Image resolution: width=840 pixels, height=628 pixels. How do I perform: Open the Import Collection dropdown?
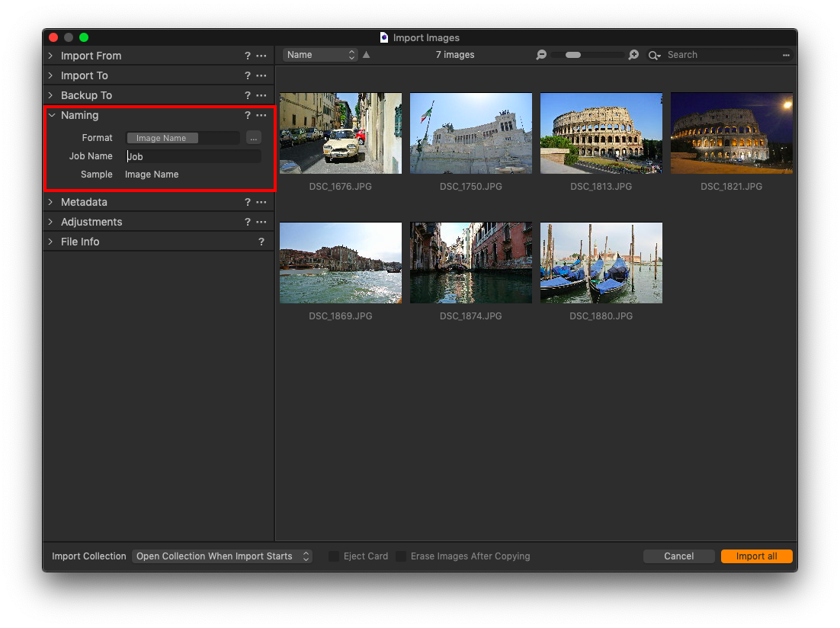(223, 556)
